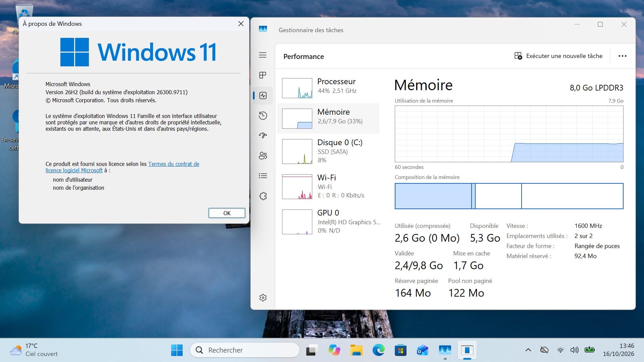Click the 92,4 Mo reserved hardware value
This screenshot has height=362, width=644.
585,256
